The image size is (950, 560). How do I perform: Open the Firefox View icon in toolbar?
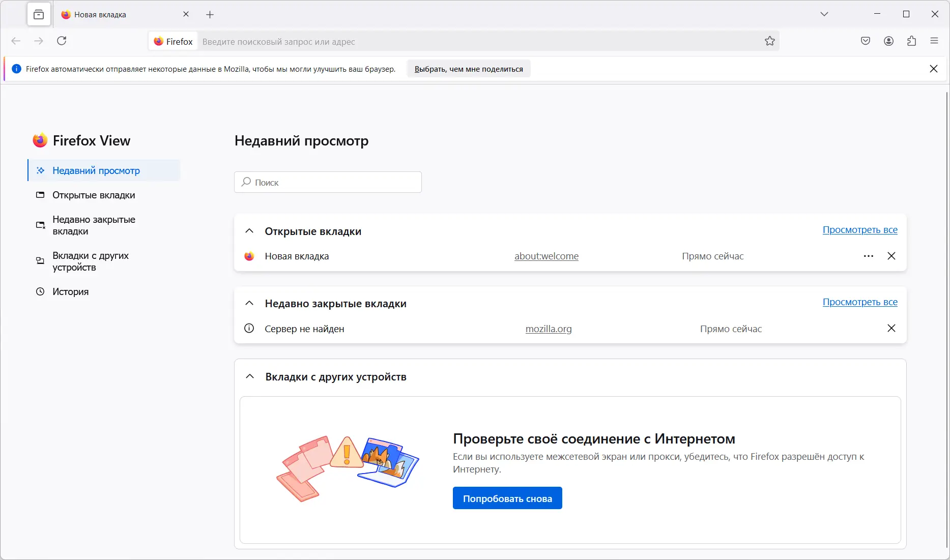(39, 14)
